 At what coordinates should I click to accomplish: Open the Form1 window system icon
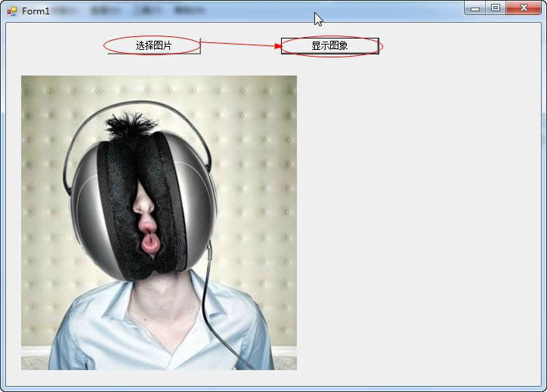[x=12, y=11]
